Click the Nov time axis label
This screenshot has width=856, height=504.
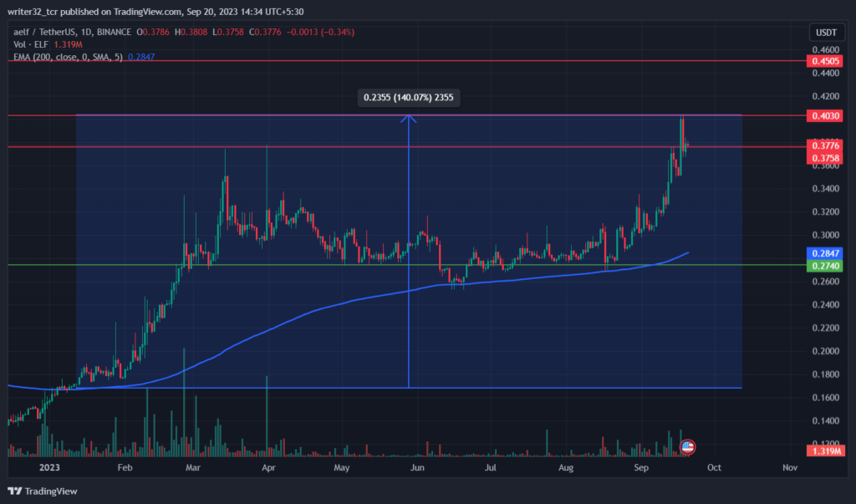point(790,467)
